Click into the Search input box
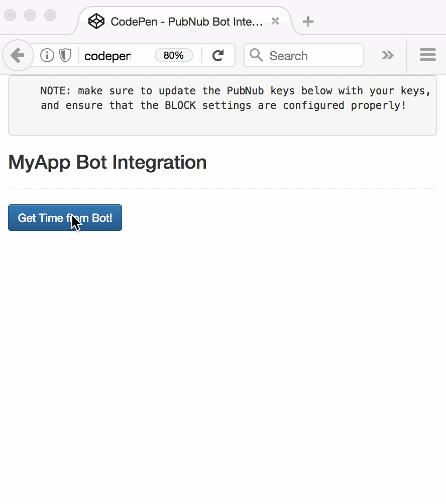Screen dimensions: 446x504 pos(311,56)
